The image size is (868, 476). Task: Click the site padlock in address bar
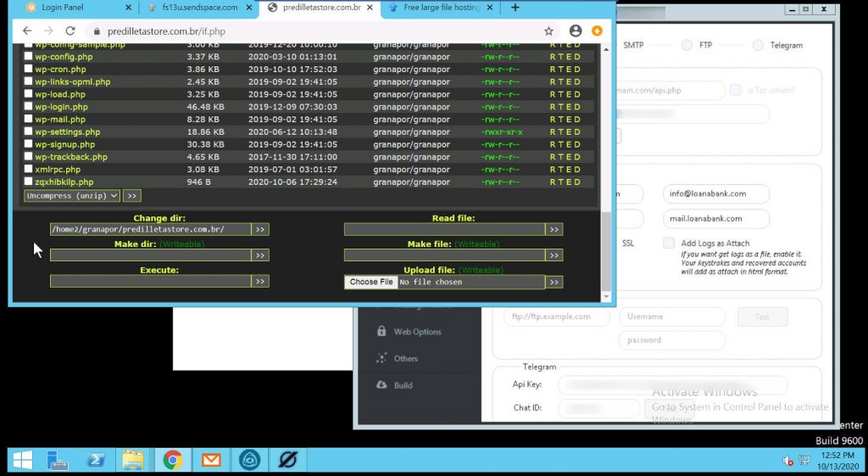97,31
